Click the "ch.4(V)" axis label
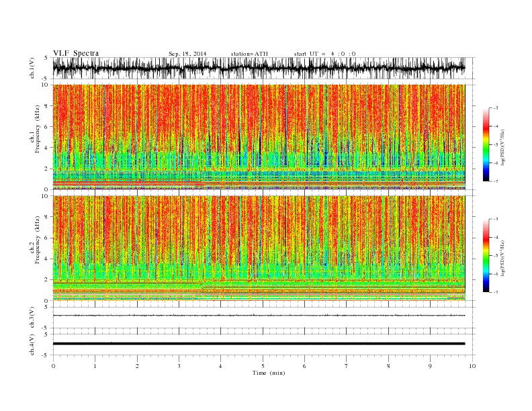Viewport: 532px width, 411px height. click(x=32, y=345)
